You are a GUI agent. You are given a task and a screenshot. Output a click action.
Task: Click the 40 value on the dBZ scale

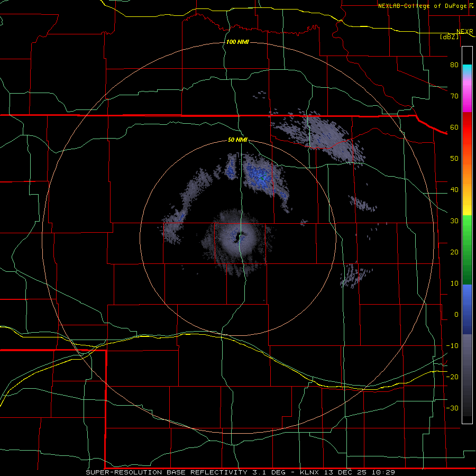point(454,190)
